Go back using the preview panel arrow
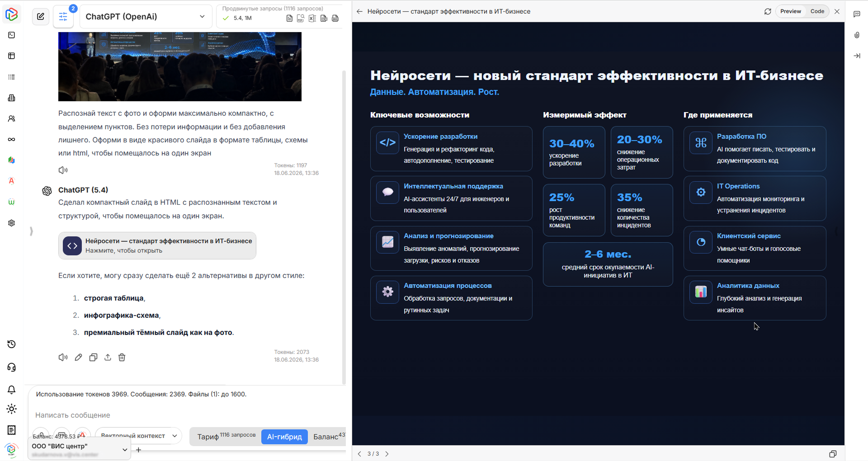 pos(359,11)
